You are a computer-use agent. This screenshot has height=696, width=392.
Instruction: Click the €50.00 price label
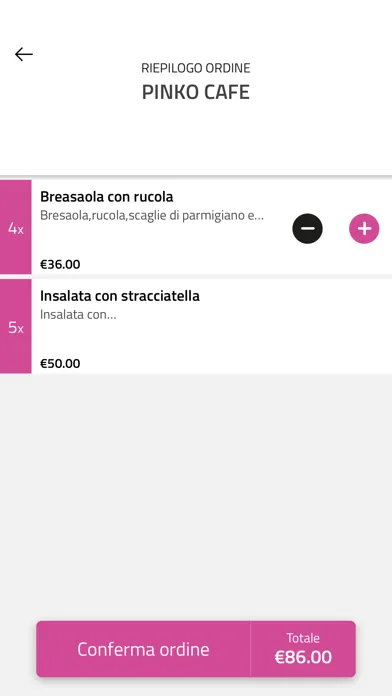pos(60,364)
